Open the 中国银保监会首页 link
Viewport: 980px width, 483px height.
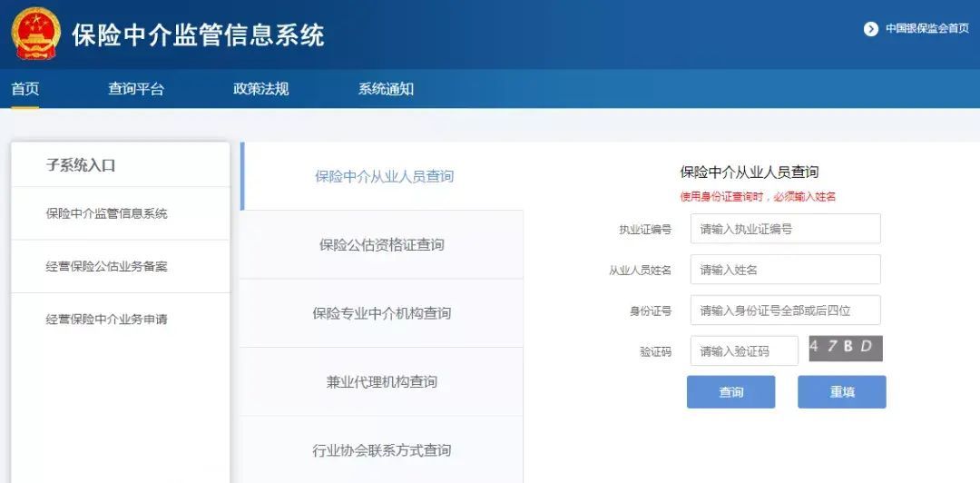point(926,29)
